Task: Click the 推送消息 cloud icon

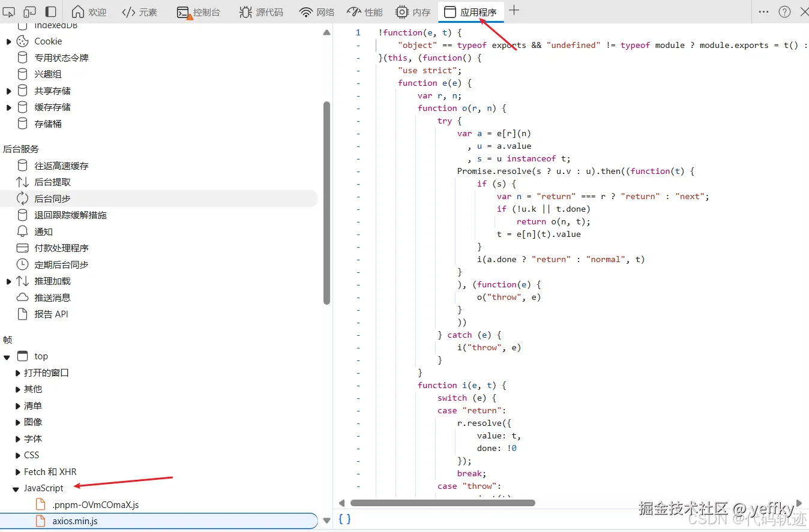Action: tap(22, 297)
